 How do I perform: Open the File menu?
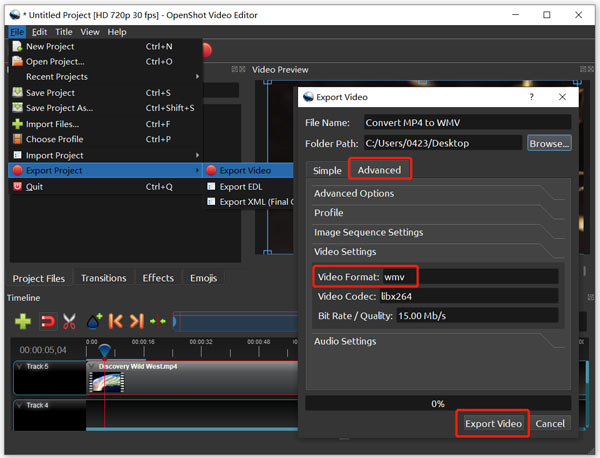tap(17, 32)
